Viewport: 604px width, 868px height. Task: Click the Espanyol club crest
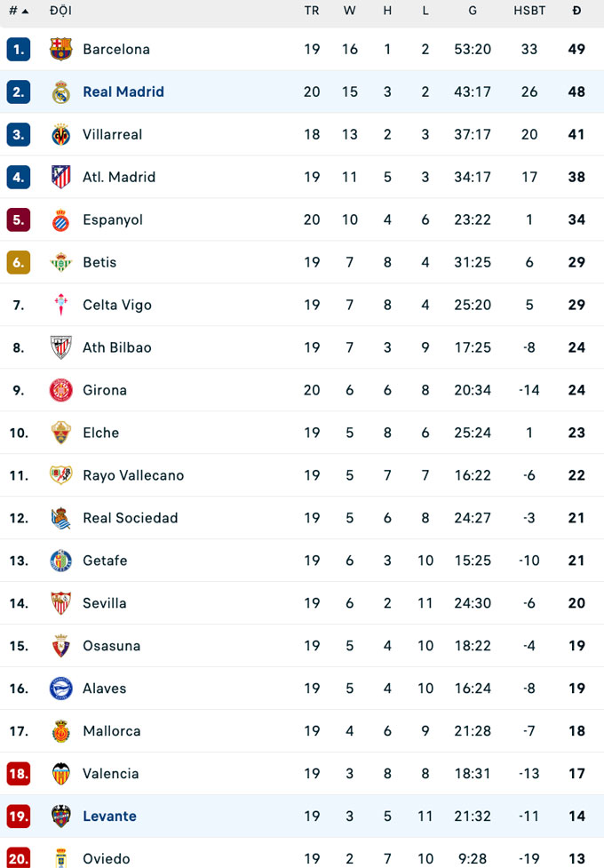[60, 219]
